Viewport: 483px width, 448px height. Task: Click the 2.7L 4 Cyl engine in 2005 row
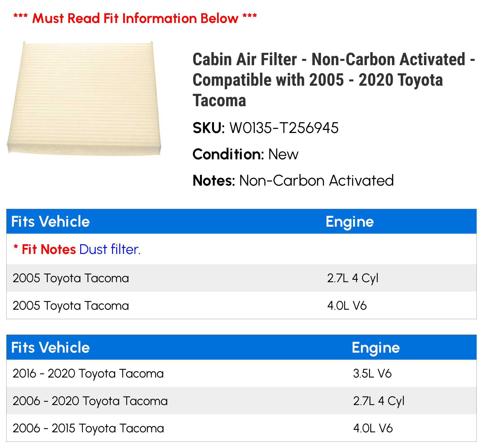tap(353, 278)
